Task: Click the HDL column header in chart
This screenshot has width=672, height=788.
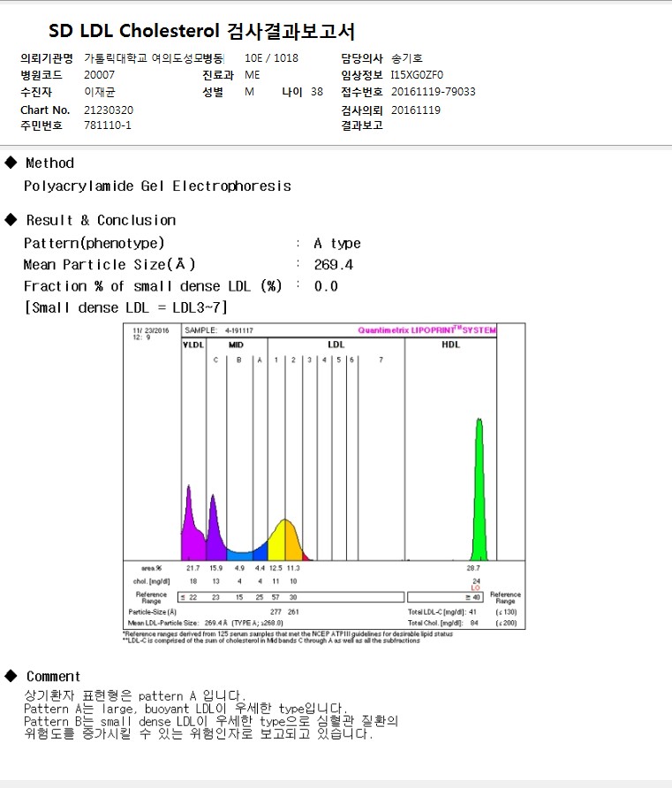Action: click(451, 345)
